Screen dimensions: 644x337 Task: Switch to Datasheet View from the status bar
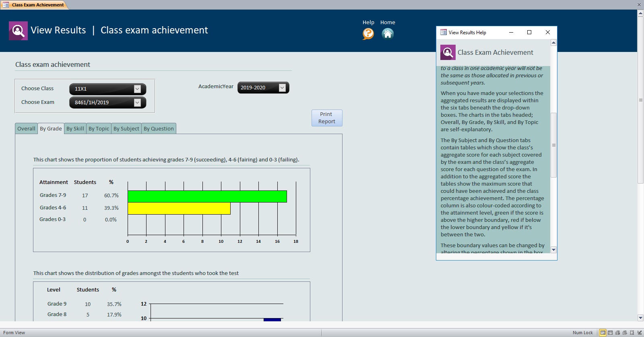pyautogui.click(x=610, y=333)
